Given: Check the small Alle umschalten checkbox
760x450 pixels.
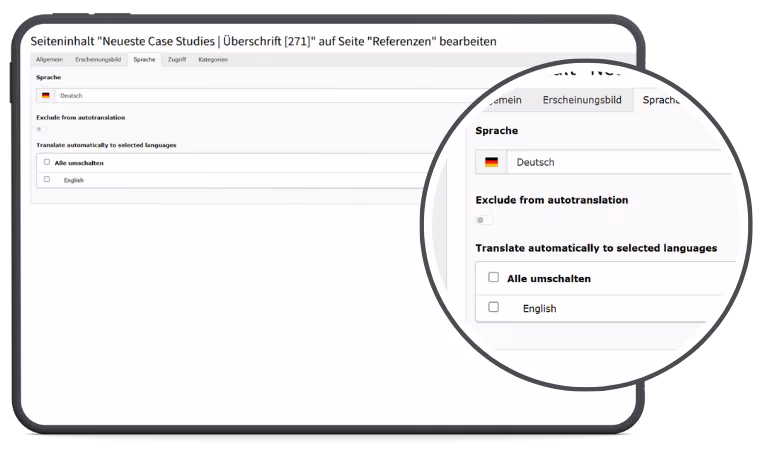Looking at the screenshot, I should [x=47, y=162].
